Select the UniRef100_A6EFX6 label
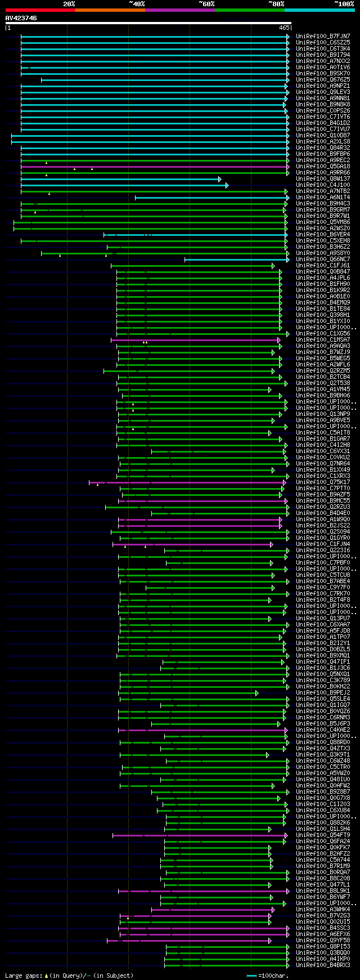 coord(323,934)
